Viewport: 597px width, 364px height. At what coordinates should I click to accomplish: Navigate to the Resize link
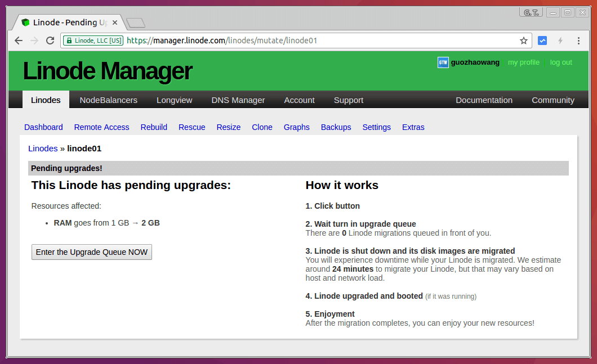[228, 127]
